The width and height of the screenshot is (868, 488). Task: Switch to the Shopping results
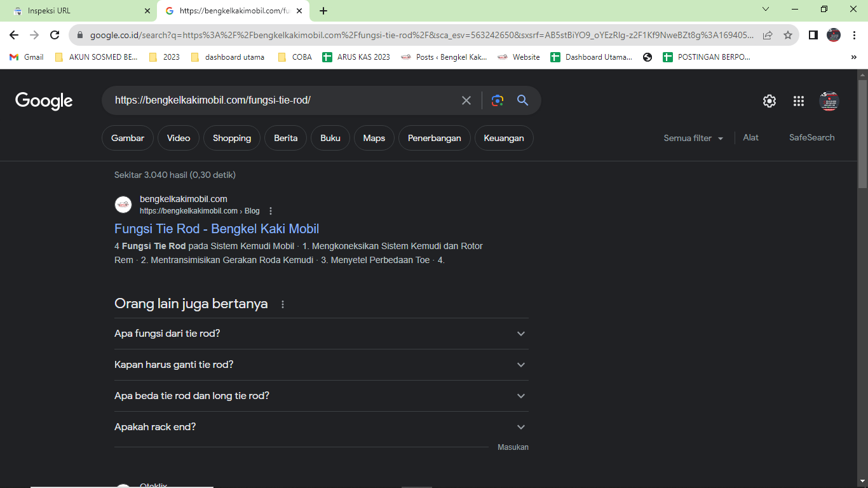[232, 138]
